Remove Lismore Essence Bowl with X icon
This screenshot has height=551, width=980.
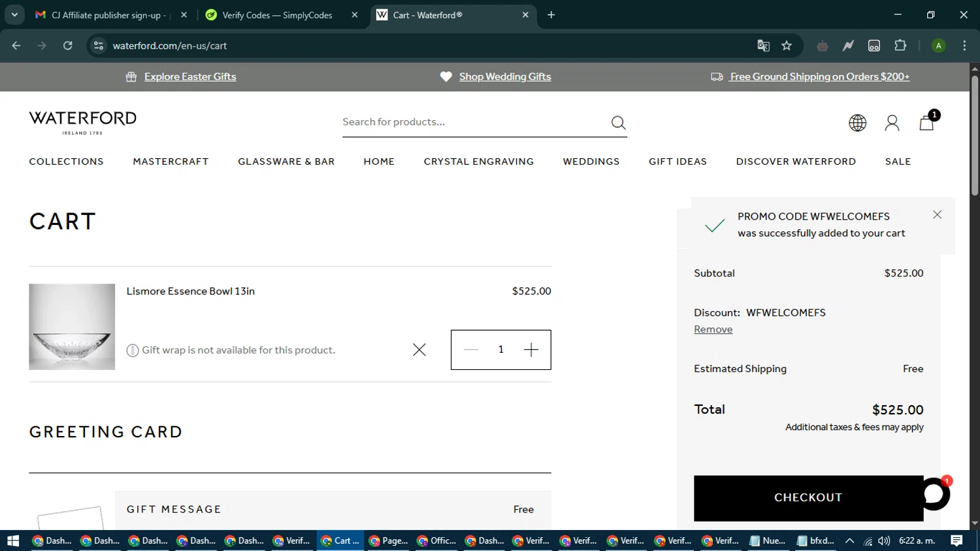click(419, 350)
